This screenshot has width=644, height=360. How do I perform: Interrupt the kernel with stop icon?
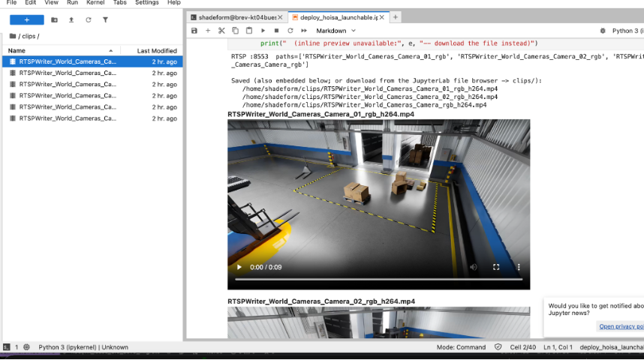[x=276, y=31]
